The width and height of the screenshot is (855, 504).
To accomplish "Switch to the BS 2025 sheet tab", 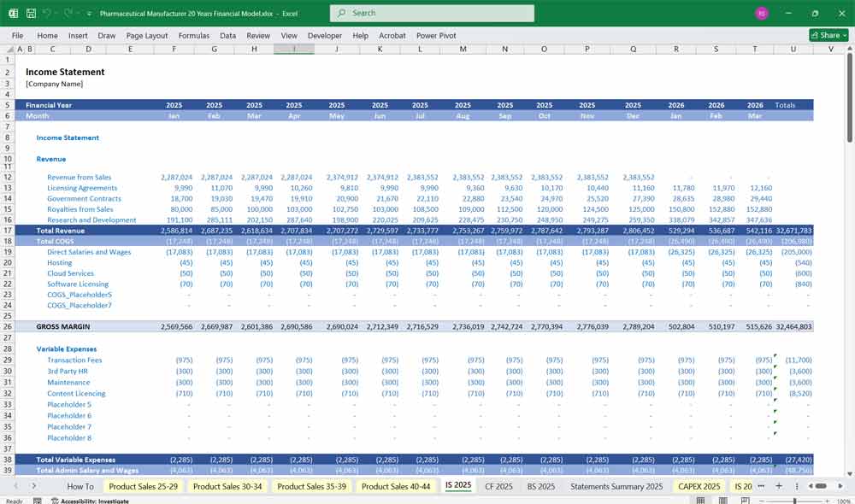I will point(541,486).
